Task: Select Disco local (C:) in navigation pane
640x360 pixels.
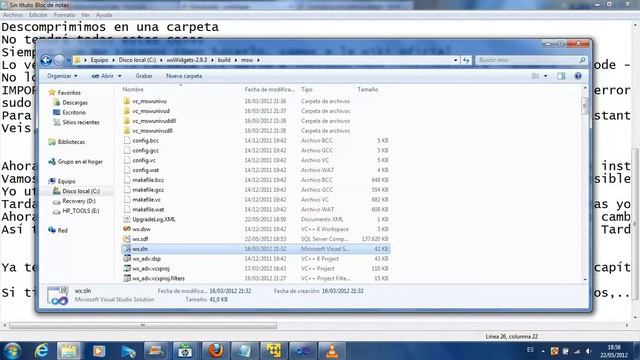Action: pyautogui.click(x=81, y=191)
